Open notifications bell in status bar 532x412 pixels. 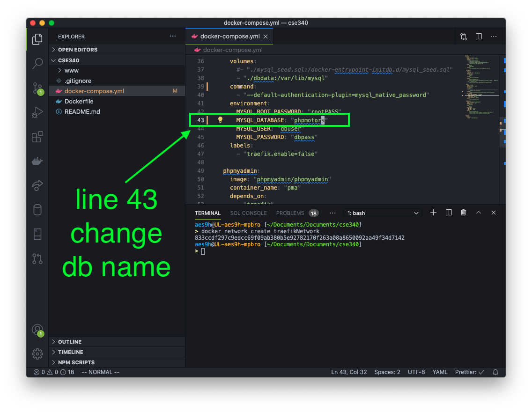pyautogui.click(x=495, y=372)
